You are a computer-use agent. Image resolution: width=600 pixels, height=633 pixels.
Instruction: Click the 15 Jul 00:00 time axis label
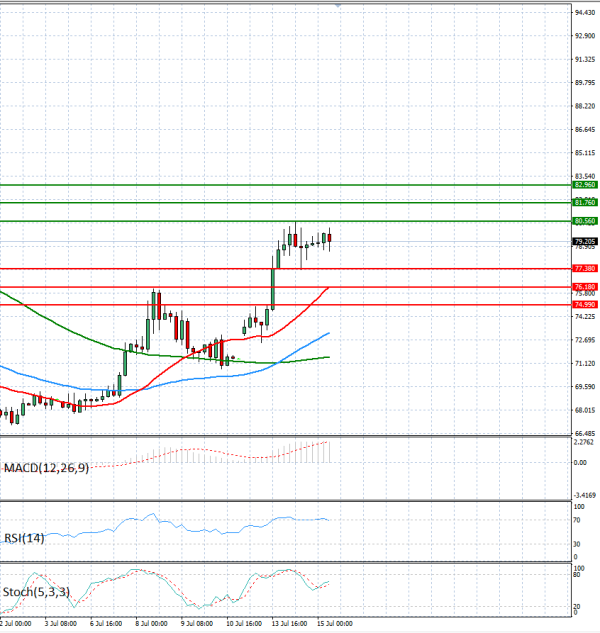(x=335, y=624)
